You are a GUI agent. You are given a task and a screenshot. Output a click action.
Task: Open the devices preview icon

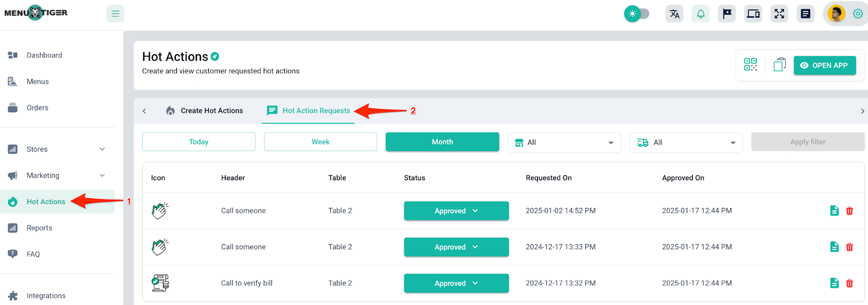(753, 14)
